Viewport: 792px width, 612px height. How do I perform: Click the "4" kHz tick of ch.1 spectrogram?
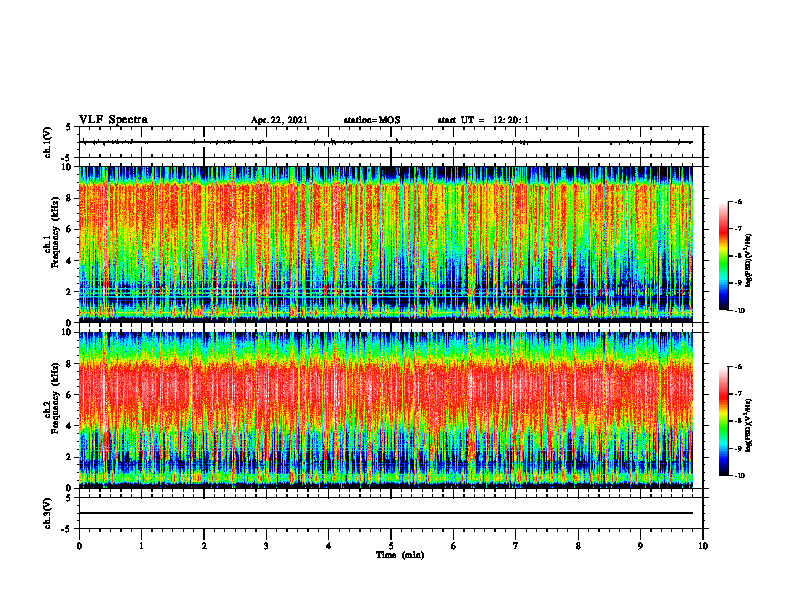tap(70, 261)
